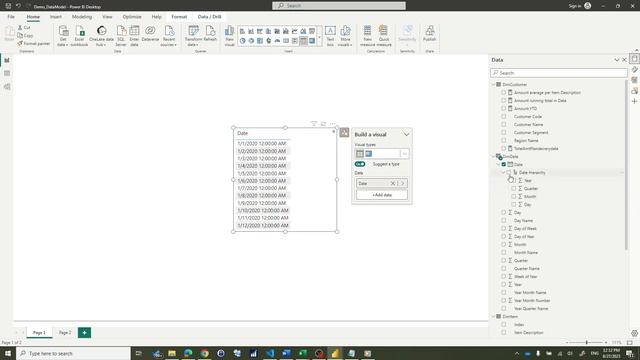Open More visuals

click(x=345, y=36)
